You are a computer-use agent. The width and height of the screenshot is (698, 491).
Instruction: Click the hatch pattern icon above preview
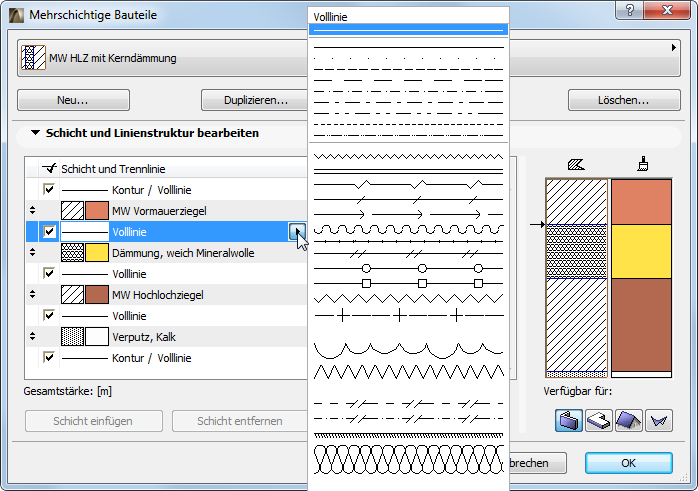[576, 165]
